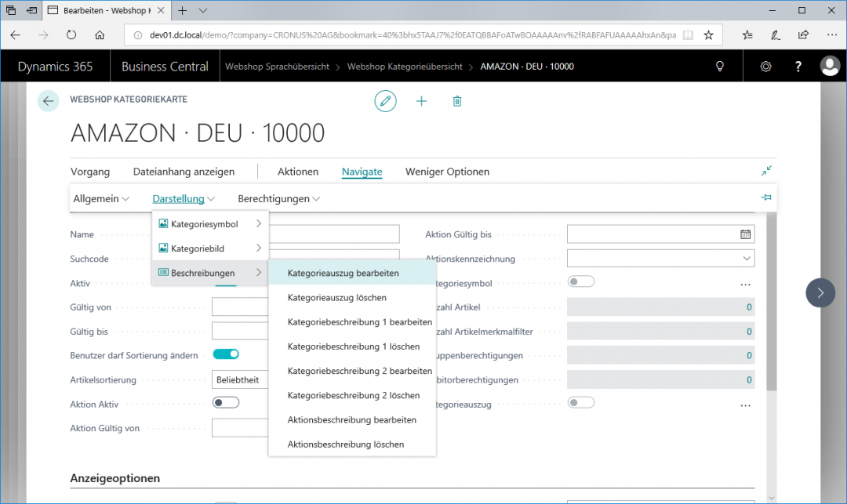Open Business Central settings gear
Screen dimensions: 847x504
click(765, 67)
